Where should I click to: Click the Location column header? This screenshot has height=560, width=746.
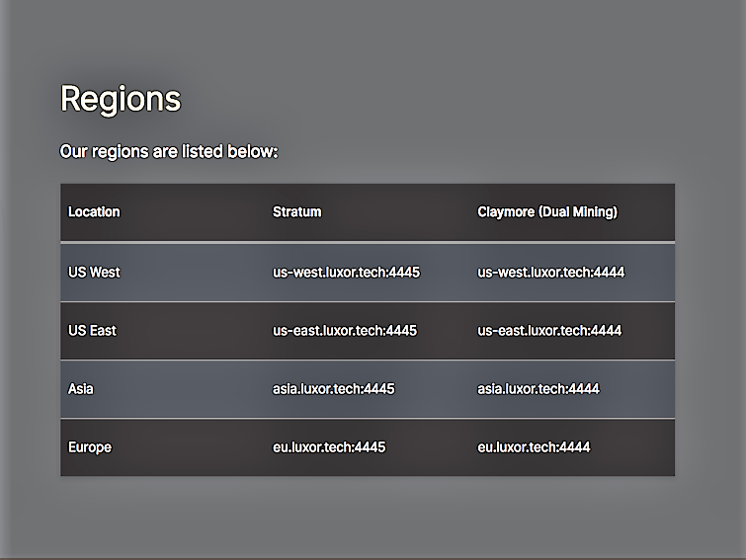pyautogui.click(x=94, y=212)
